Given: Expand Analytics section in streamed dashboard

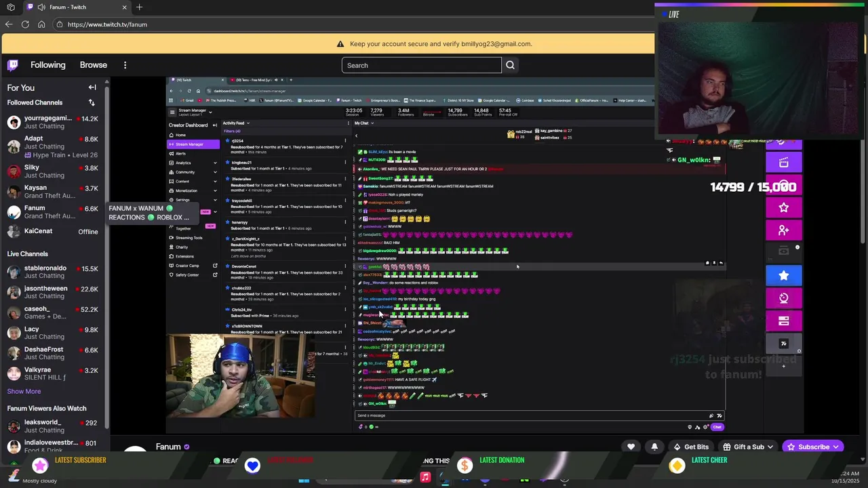Looking at the screenshot, I should click(215, 163).
